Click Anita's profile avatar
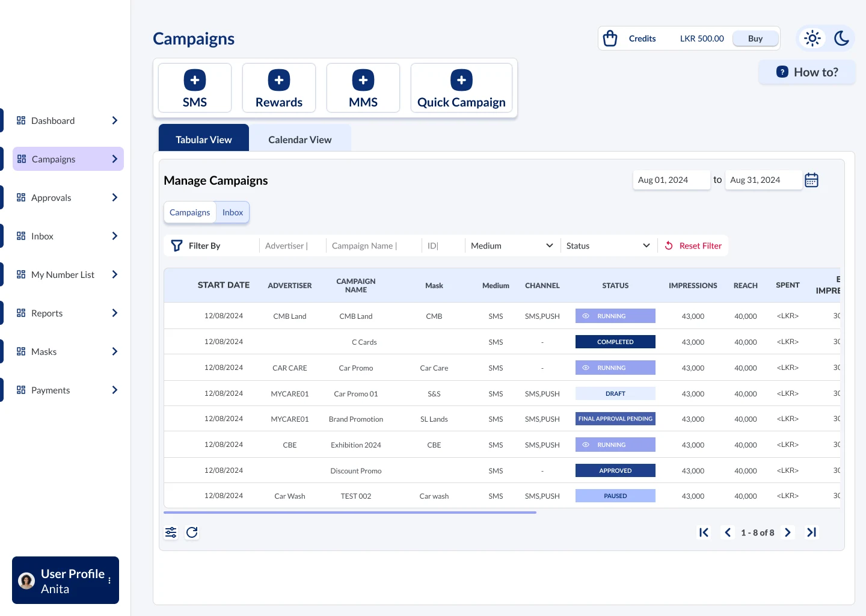The width and height of the screenshot is (866, 616). click(26, 581)
